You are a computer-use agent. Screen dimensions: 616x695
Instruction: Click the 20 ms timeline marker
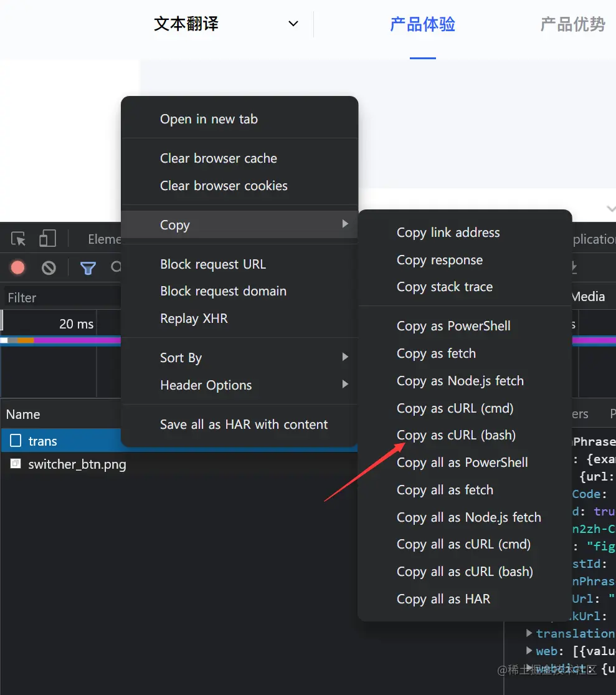76,324
